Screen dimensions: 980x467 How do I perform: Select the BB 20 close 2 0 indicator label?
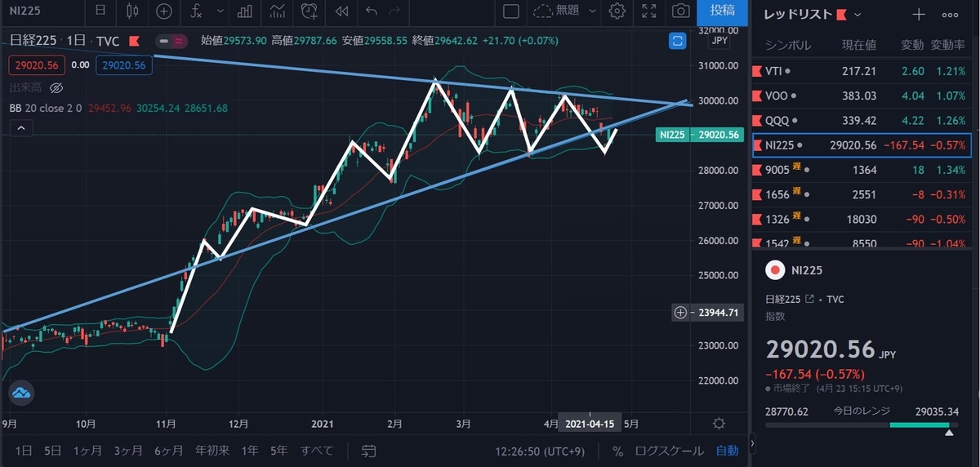coord(47,108)
